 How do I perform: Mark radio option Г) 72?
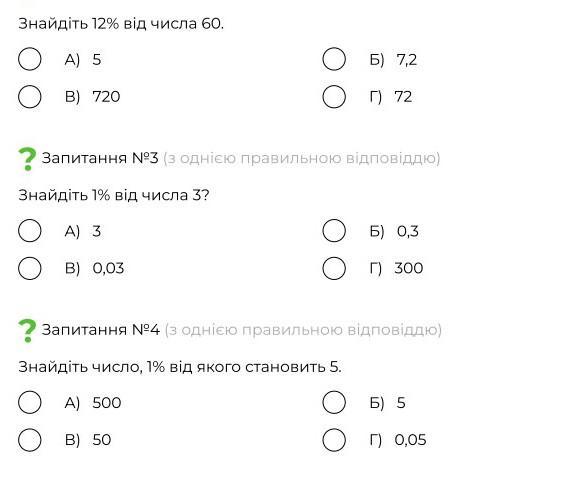pos(334,97)
